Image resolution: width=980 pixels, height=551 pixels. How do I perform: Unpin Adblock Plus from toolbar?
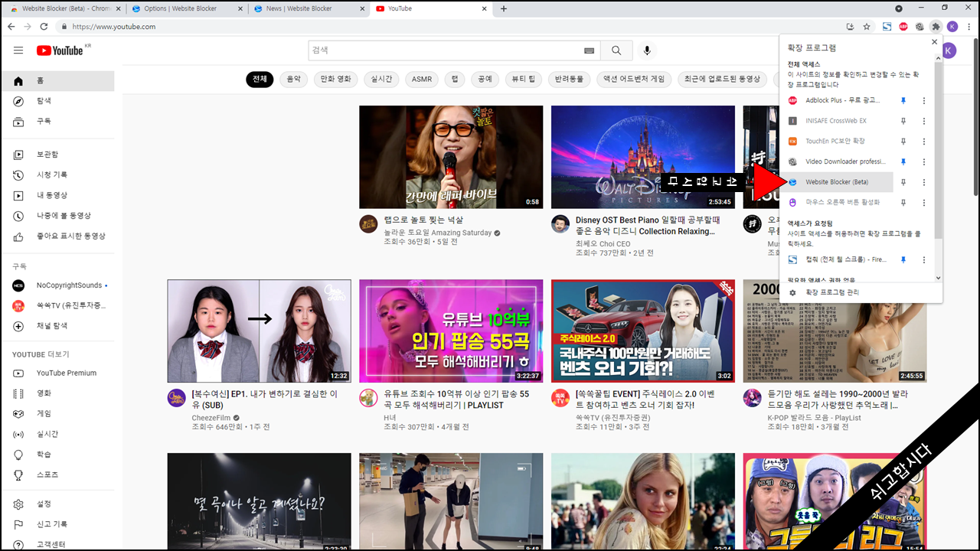[903, 100]
